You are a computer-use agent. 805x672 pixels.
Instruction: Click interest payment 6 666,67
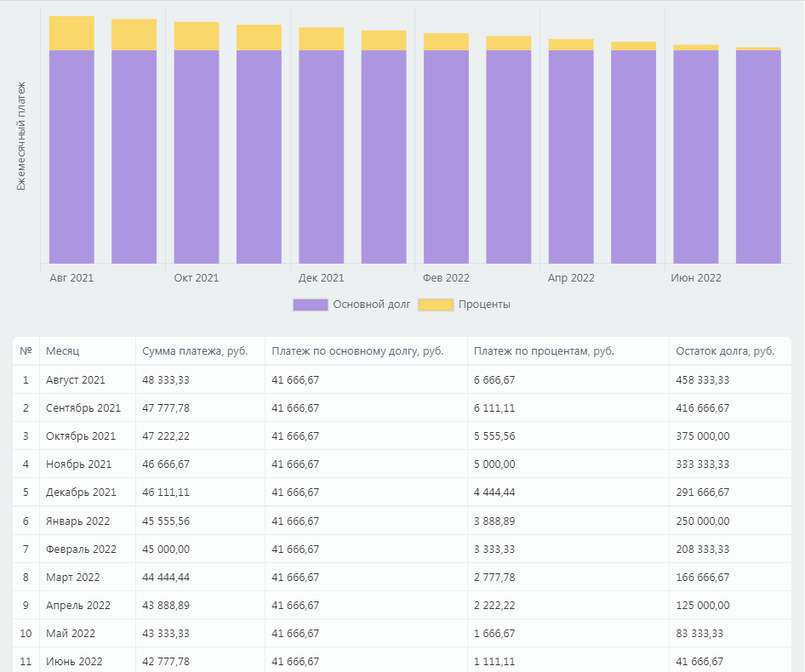coord(494,380)
